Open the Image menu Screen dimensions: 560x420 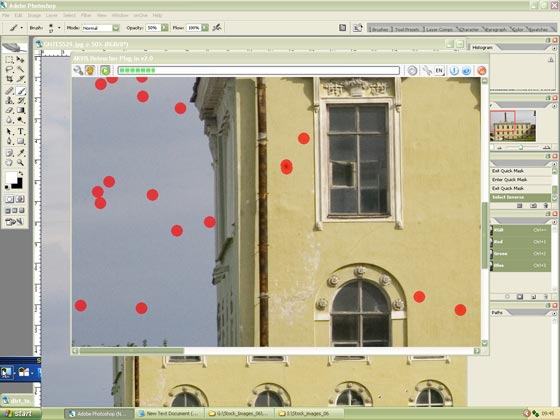[34, 15]
